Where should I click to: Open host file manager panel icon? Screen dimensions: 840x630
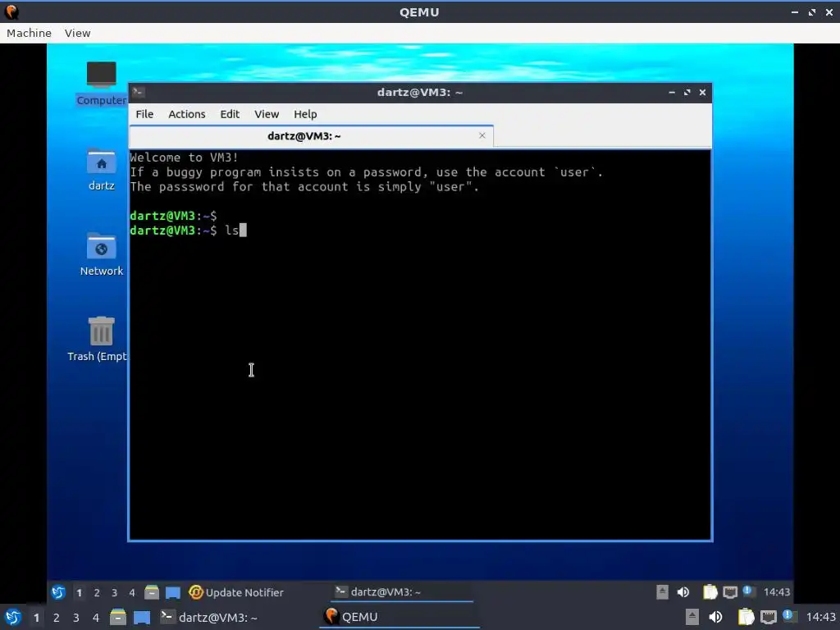[x=118, y=617]
